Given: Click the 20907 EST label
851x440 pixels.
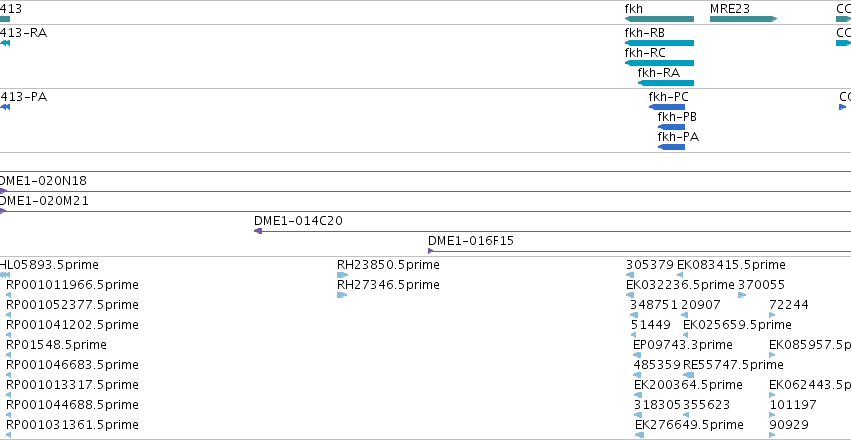Looking at the screenshot, I should tap(701, 305).
